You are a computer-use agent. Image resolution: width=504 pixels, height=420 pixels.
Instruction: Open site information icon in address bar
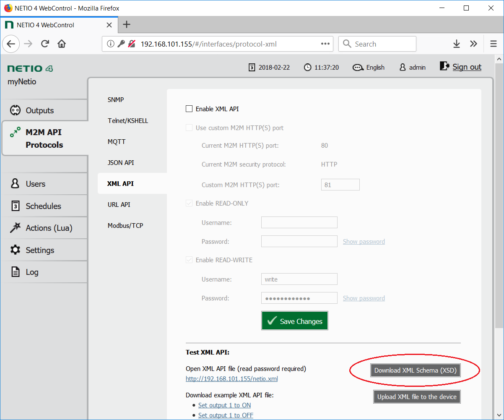pos(110,44)
